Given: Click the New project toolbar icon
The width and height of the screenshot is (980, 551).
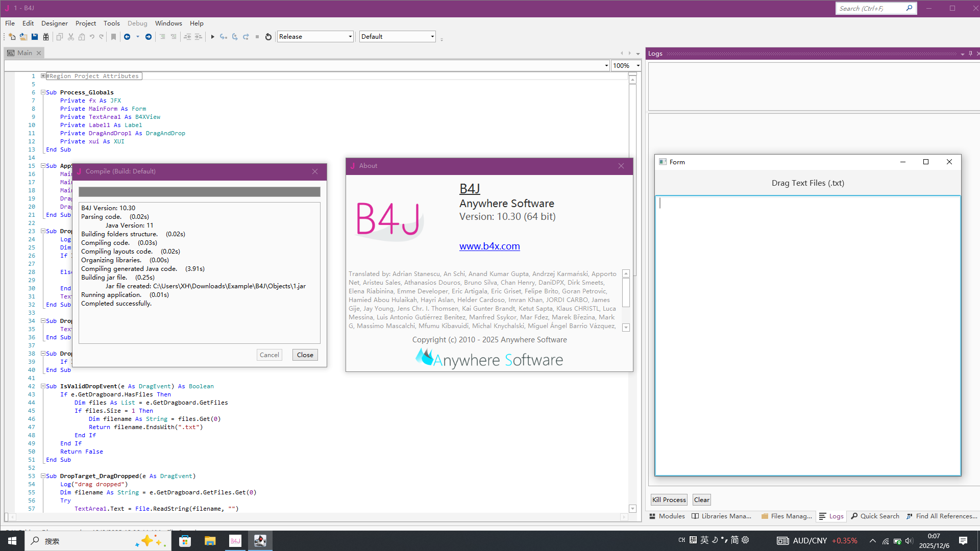Looking at the screenshot, I should pyautogui.click(x=12, y=37).
